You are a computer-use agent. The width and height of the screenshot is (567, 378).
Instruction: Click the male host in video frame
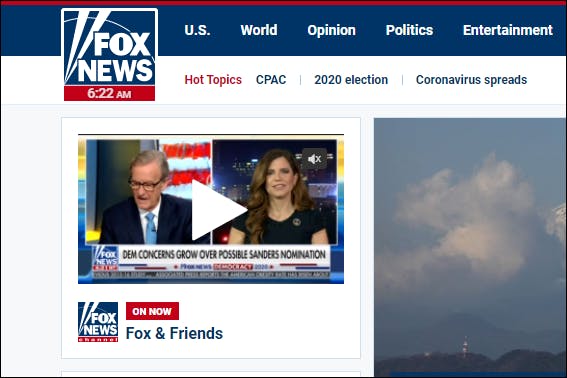coord(146,197)
